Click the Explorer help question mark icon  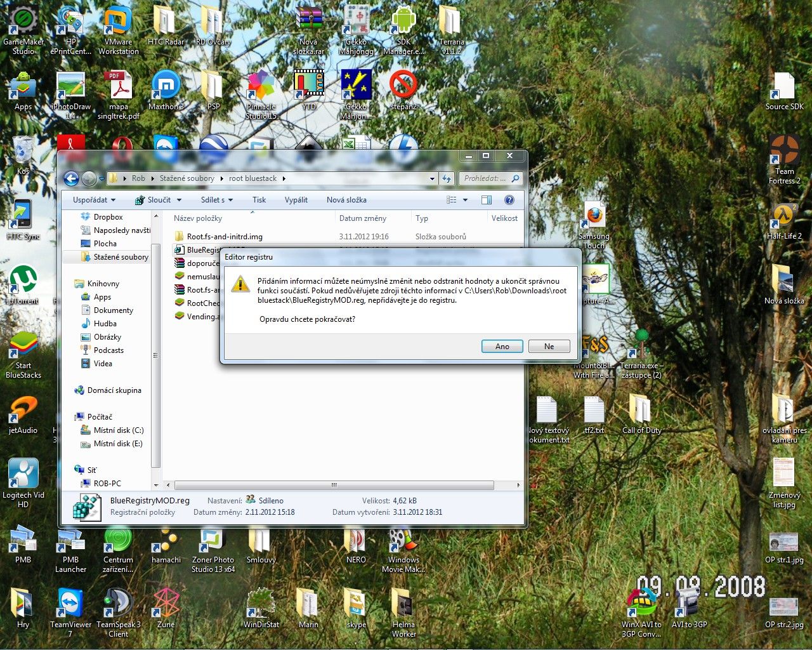(509, 200)
